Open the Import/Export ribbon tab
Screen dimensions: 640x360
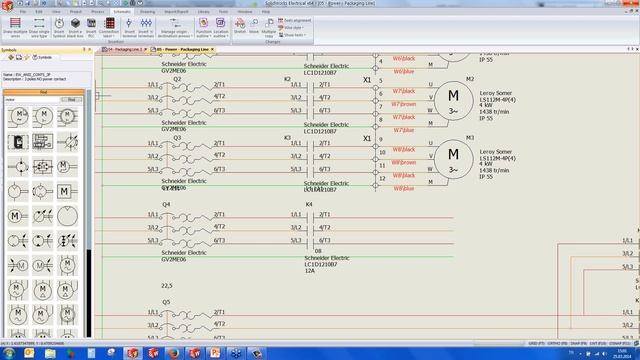176,12
